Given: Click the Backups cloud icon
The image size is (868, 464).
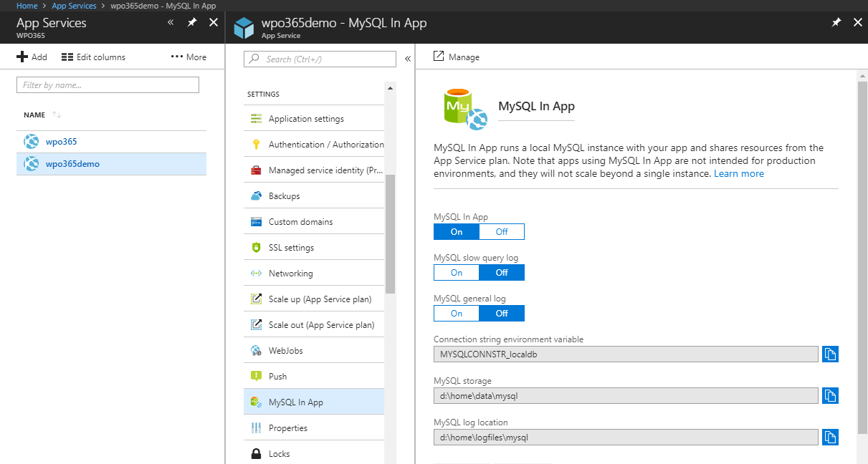Looking at the screenshot, I should [256, 196].
